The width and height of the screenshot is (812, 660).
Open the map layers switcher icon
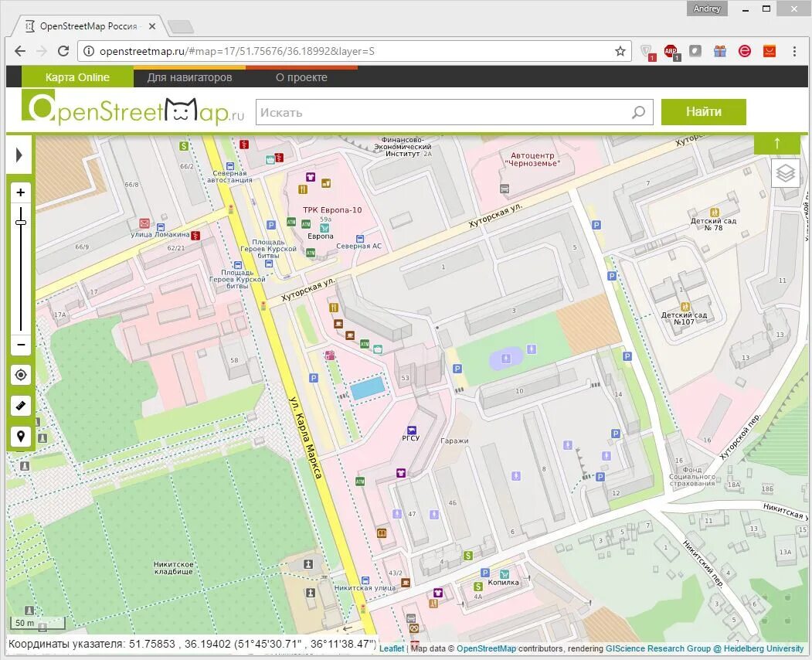(x=786, y=173)
